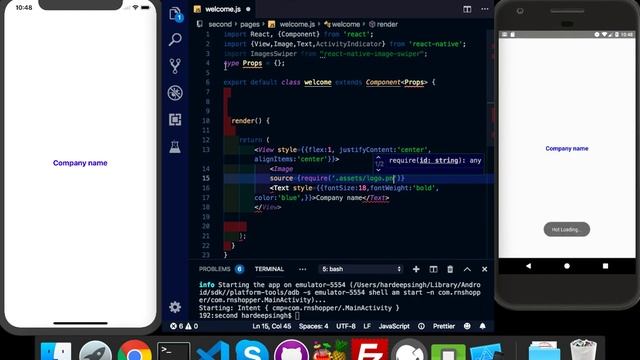Switch to the TERMINAL panel tab
This screenshot has width=640, height=360.
[x=269, y=269]
